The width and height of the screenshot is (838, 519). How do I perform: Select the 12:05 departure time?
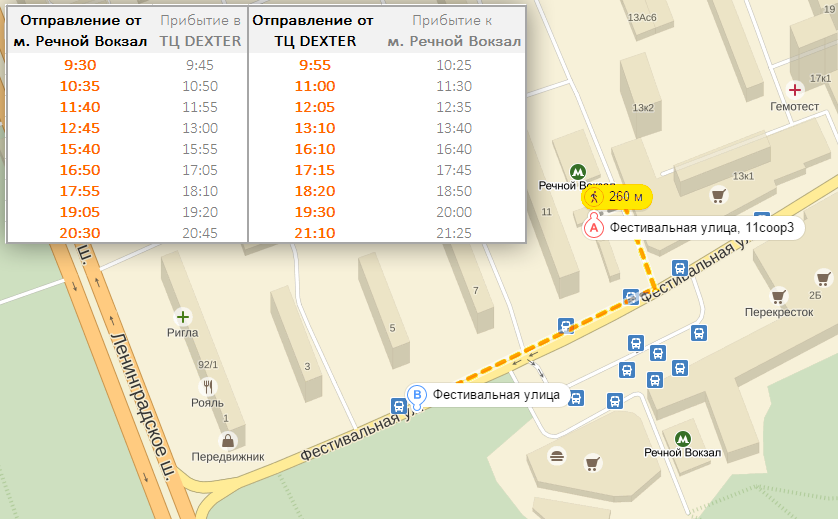pyautogui.click(x=315, y=107)
